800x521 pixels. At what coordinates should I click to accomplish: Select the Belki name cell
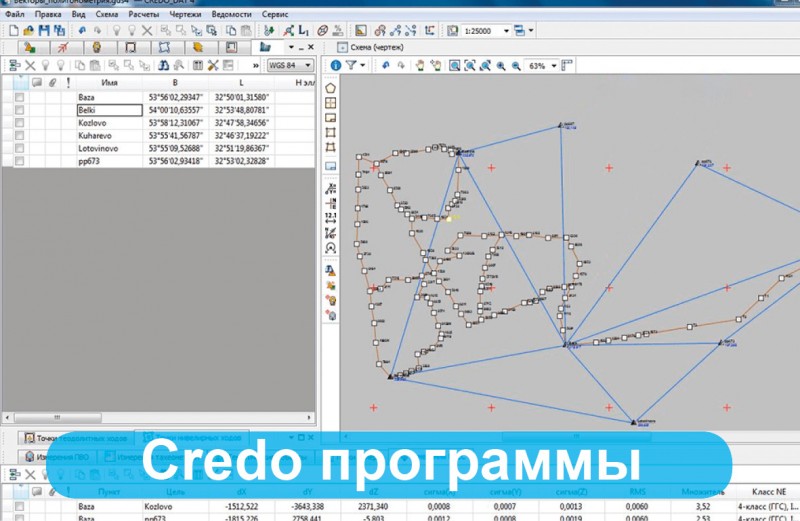109,110
